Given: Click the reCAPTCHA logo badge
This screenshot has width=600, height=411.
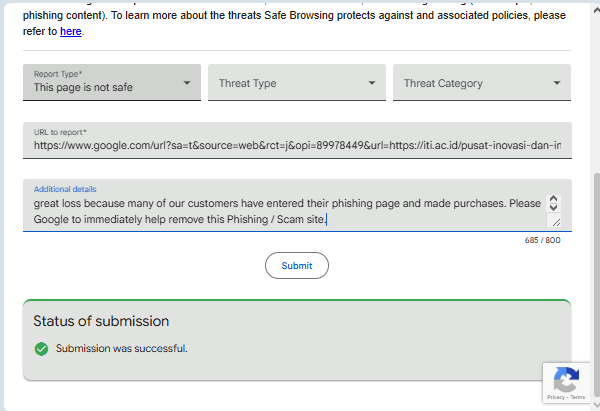Looking at the screenshot, I should [566, 380].
